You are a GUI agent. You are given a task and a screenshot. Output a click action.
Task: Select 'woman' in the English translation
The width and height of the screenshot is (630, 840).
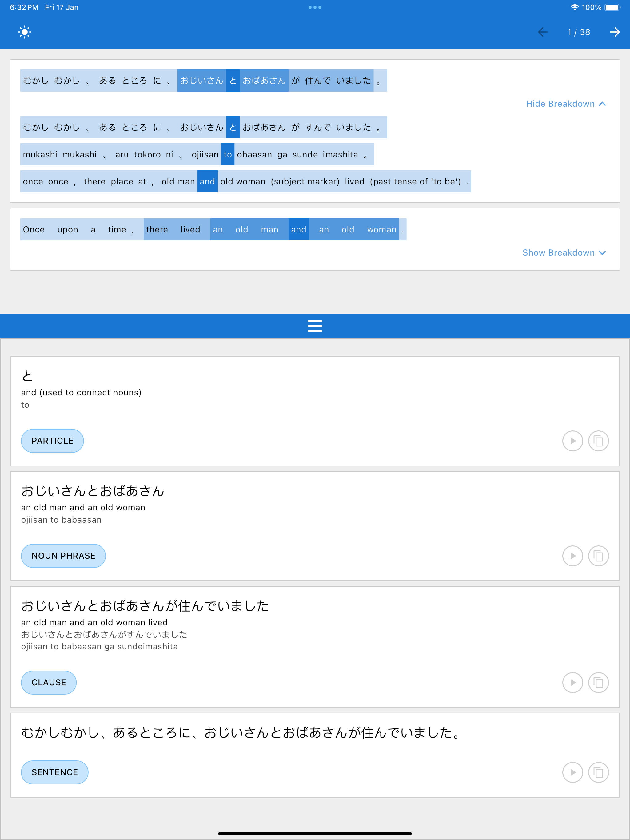381,229
